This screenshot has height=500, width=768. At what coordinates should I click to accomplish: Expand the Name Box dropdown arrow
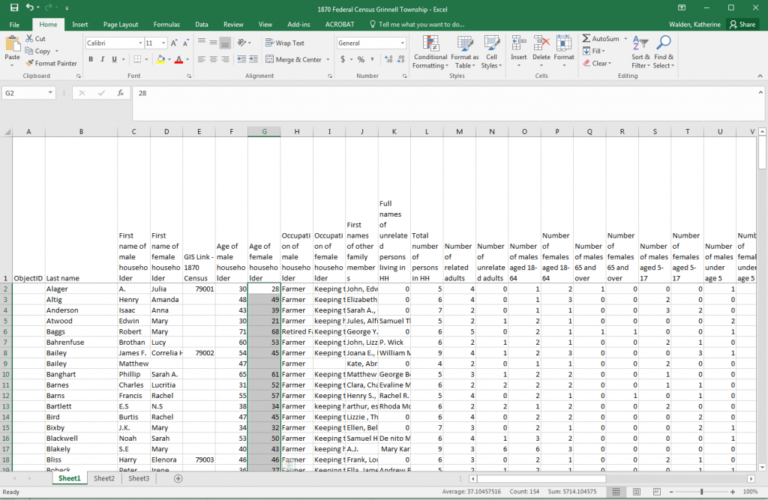(x=50, y=93)
